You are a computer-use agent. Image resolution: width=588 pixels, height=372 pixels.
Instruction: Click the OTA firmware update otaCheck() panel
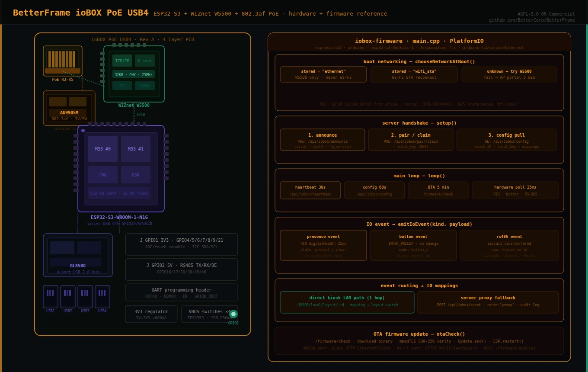pos(419,341)
